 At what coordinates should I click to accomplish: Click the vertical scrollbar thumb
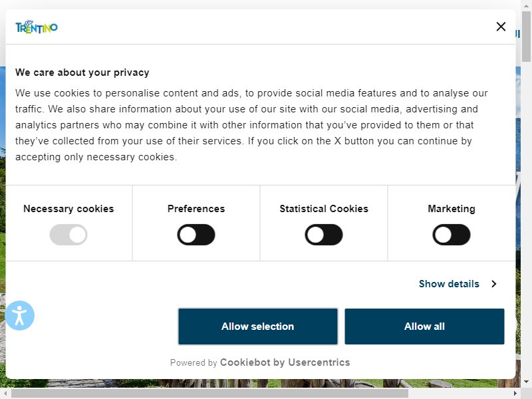(x=526, y=37)
